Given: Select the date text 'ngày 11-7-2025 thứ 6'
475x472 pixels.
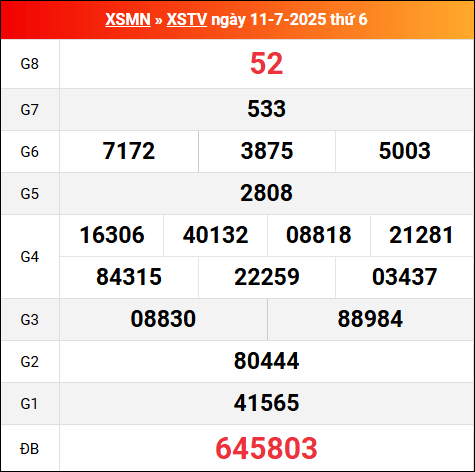Looking at the screenshot, I should [x=289, y=20].
